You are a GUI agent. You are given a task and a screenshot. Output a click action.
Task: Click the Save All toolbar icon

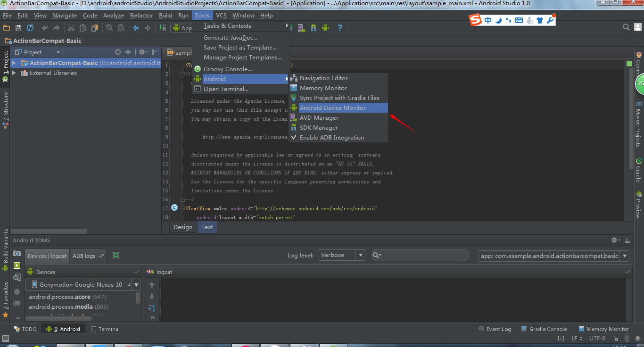[18, 28]
